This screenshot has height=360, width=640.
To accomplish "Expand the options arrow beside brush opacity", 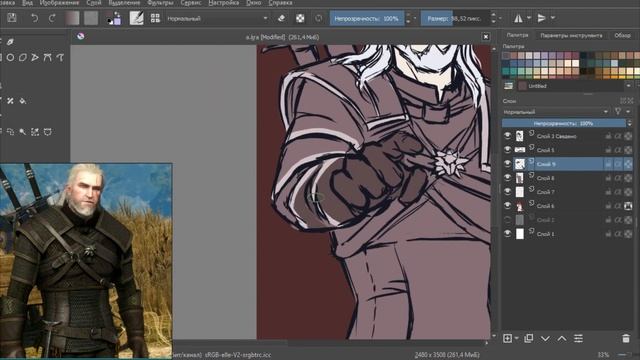I will point(415,18).
